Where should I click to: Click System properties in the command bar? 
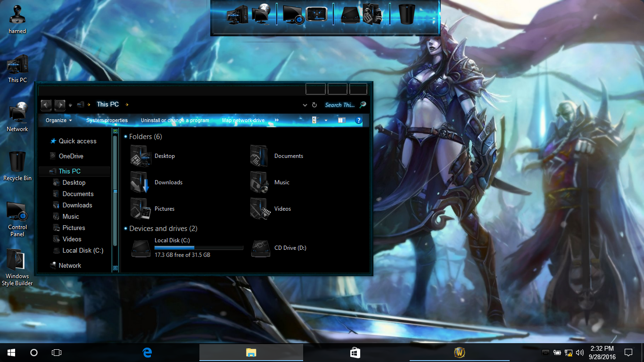point(107,120)
